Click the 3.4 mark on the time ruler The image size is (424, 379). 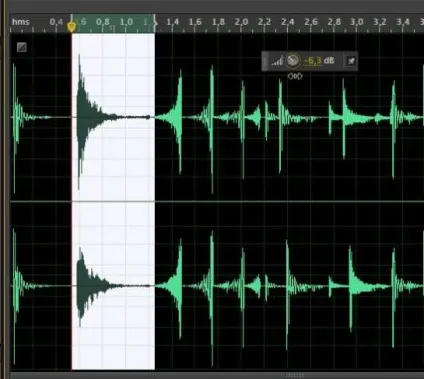pyautogui.click(x=403, y=22)
